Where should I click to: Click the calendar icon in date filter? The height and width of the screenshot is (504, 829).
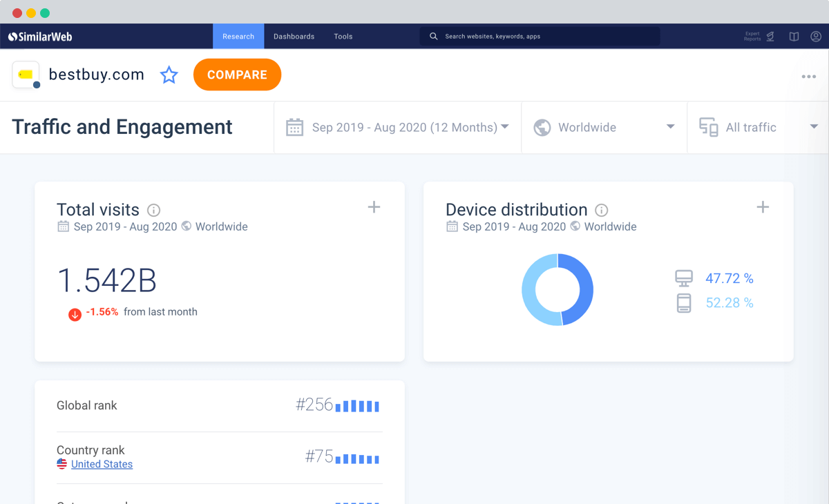click(295, 127)
